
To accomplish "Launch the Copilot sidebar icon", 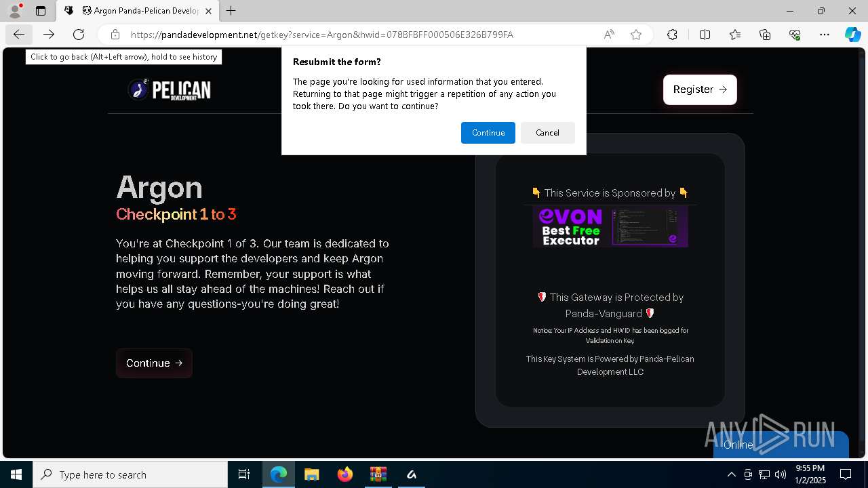I will tap(852, 35).
